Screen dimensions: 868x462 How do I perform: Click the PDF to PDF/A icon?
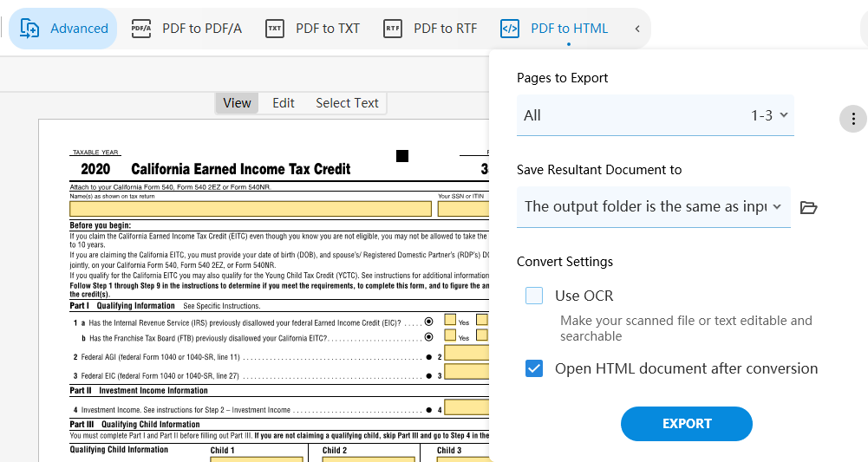(x=141, y=29)
